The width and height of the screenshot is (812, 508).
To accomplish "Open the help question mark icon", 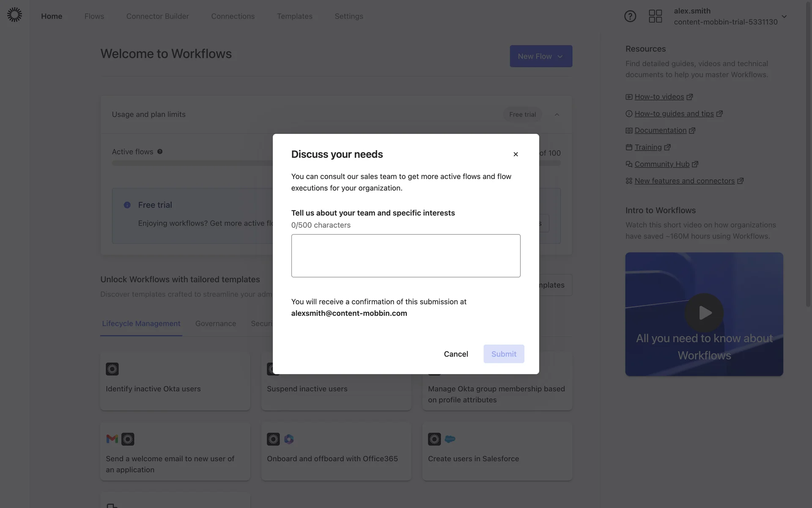I will pyautogui.click(x=630, y=16).
